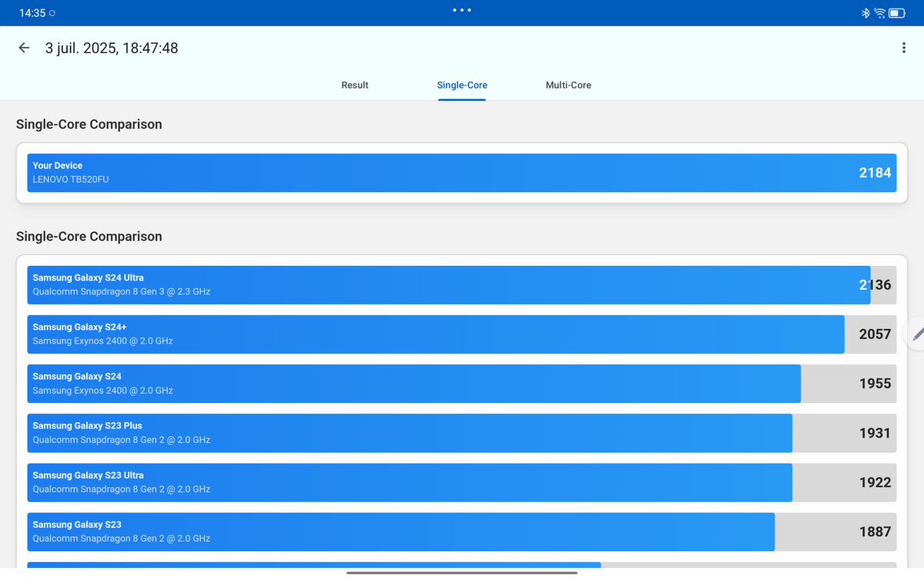Tap the score 2057
The height and width of the screenshot is (578, 924).
(875, 334)
